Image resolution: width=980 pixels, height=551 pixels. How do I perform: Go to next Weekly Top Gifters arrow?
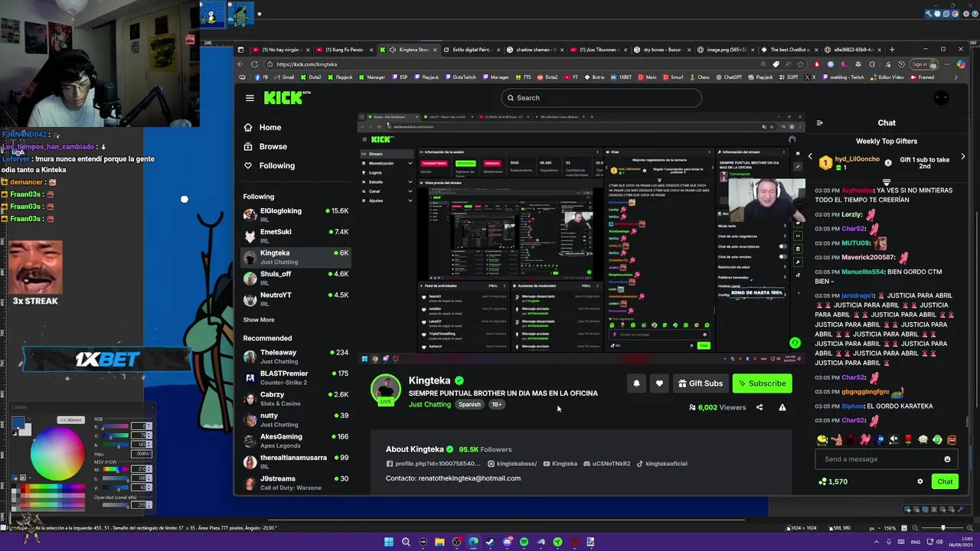coord(962,157)
